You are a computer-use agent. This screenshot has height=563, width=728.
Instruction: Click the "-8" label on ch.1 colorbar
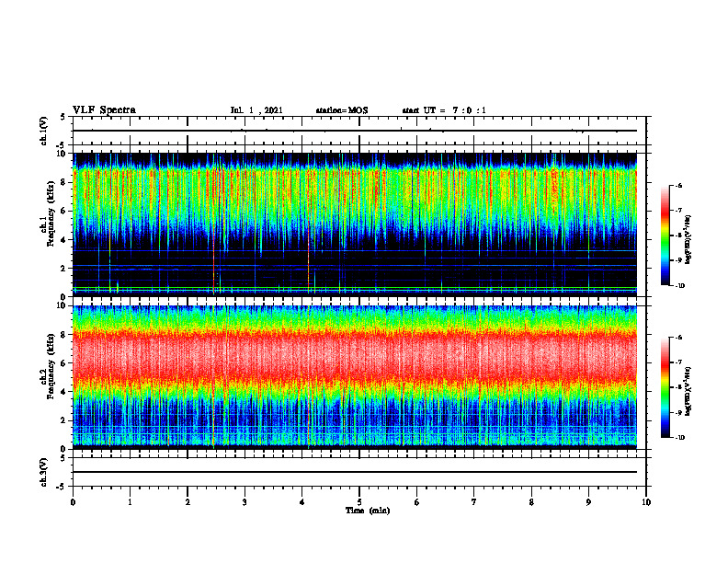pos(678,236)
